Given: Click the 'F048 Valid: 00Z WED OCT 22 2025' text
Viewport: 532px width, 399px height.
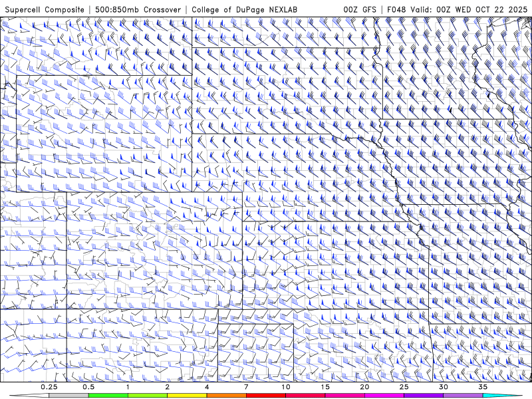Looking at the screenshot, I should coord(458,9).
